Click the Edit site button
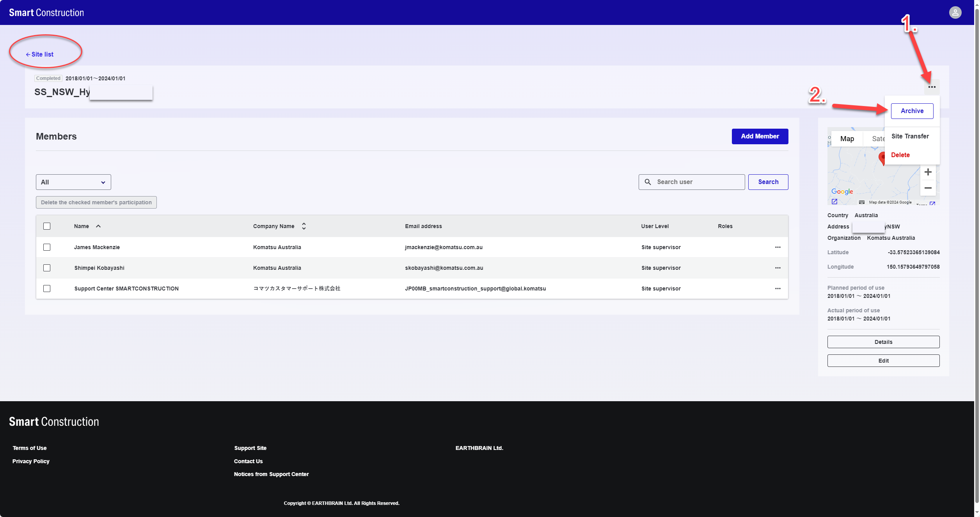Image resolution: width=980 pixels, height=517 pixels. 883,361
